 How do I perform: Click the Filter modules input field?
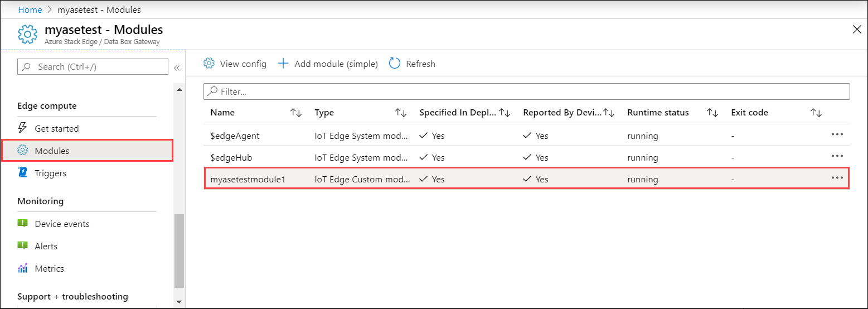click(x=527, y=91)
